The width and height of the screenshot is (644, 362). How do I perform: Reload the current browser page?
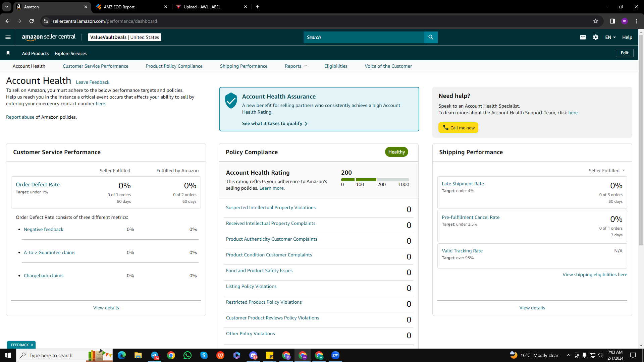click(x=32, y=21)
